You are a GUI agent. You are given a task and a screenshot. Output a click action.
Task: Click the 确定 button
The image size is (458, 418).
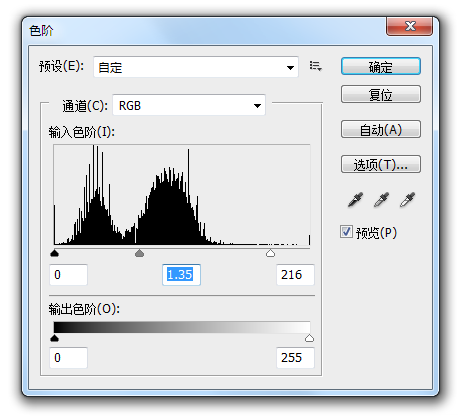[x=381, y=66]
